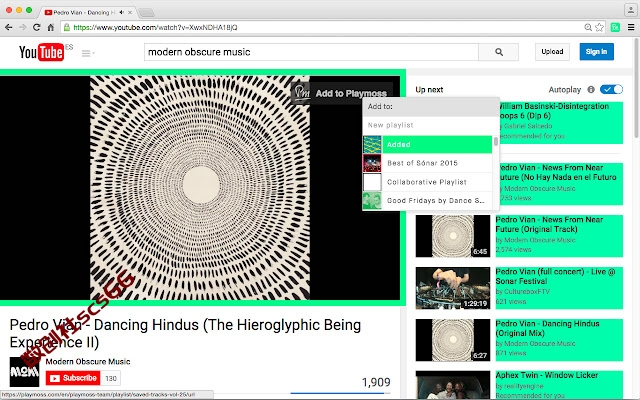
Task: Click Best of Sónar 2015 thumbnail
Action: pyautogui.click(x=372, y=163)
